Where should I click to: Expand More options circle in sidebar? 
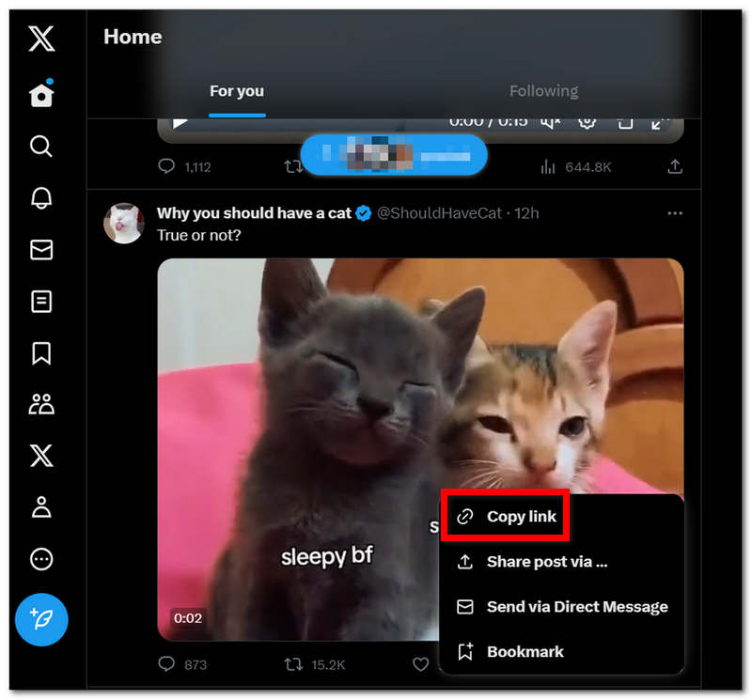click(41, 559)
